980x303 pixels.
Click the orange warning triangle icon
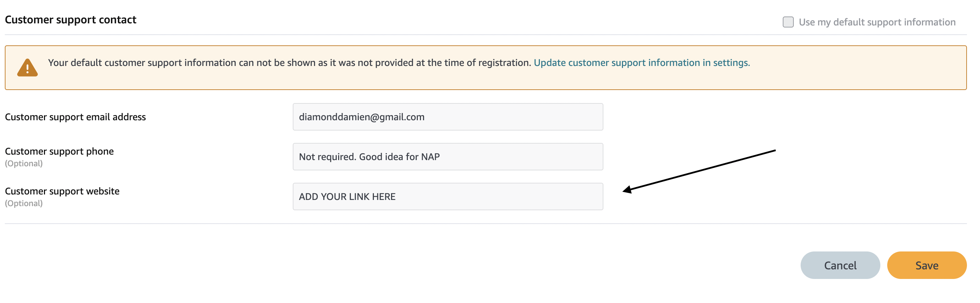point(27,68)
